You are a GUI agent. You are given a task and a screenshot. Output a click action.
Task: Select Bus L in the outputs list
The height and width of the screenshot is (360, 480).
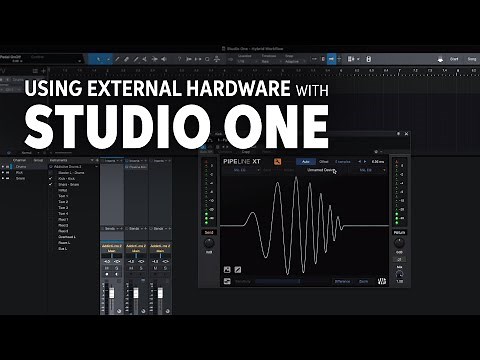click(63, 249)
